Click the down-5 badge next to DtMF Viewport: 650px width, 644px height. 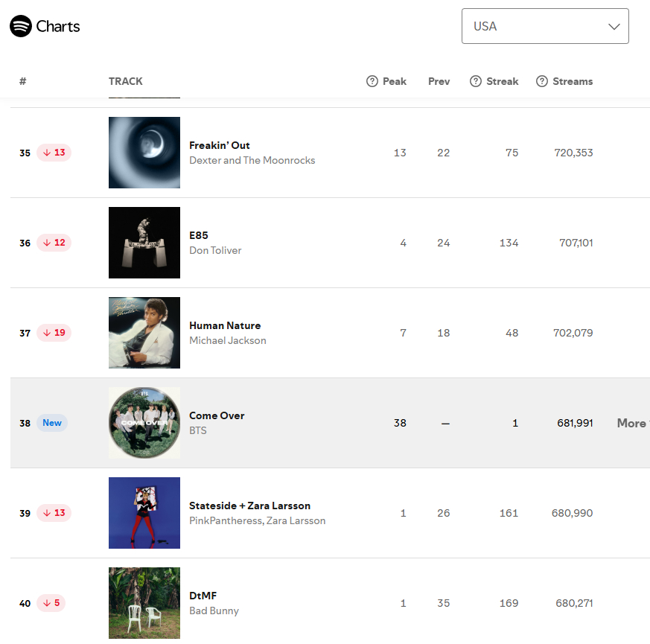click(x=51, y=603)
